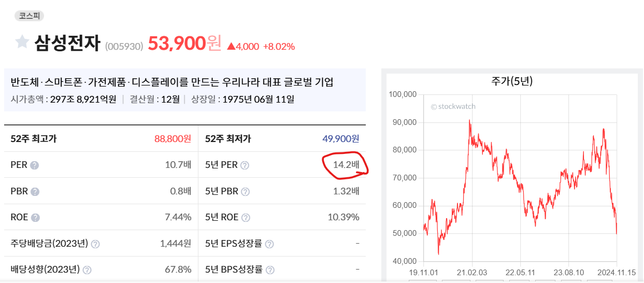Click the help icon next to PBR
This screenshot has height=283, width=644.
(35, 191)
